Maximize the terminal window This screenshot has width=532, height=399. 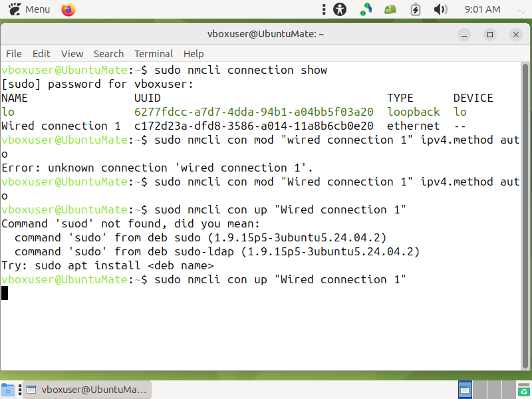pyautogui.click(x=490, y=35)
